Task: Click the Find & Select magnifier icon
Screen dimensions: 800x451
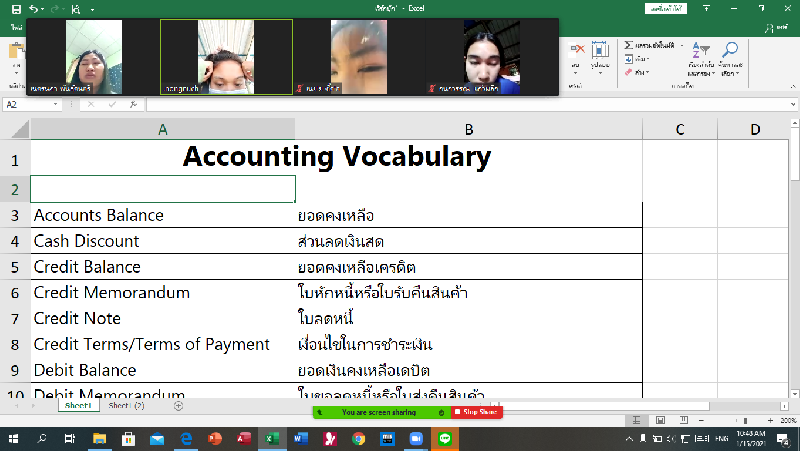Action: click(731, 50)
